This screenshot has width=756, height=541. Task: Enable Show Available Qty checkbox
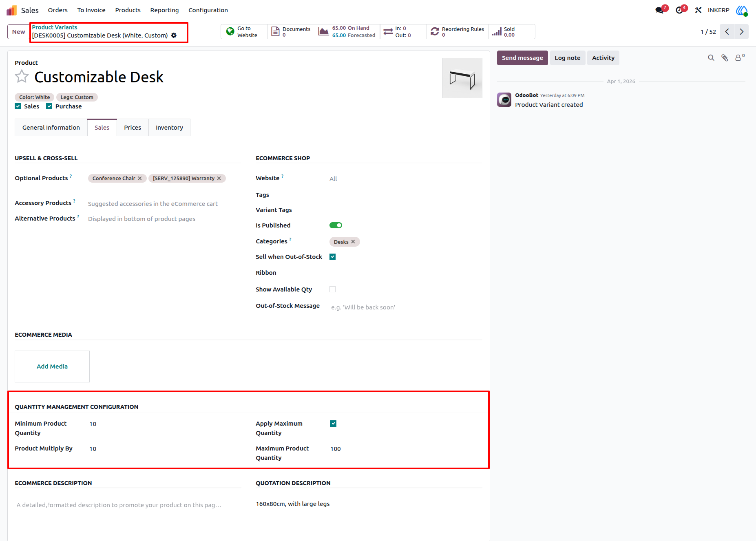(333, 289)
